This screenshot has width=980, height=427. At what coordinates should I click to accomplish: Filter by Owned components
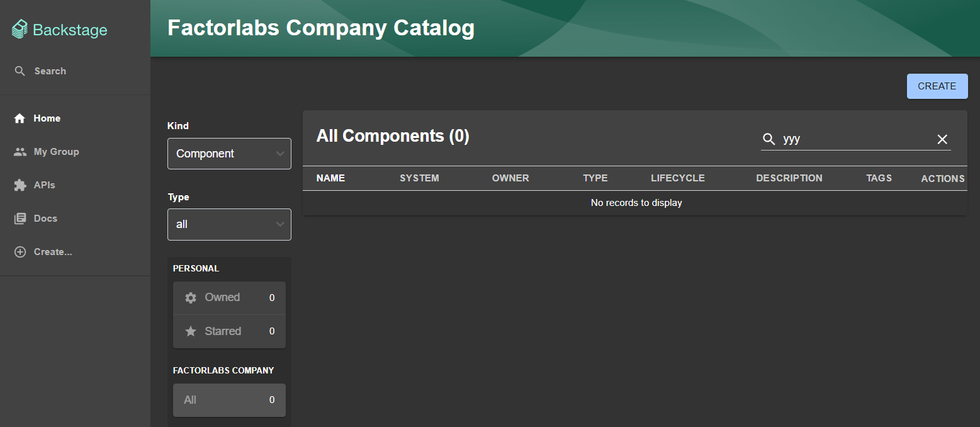pyautogui.click(x=229, y=298)
